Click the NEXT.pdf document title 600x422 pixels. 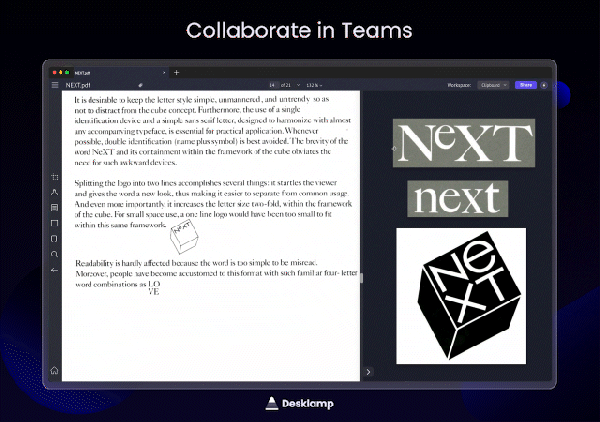tap(78, 85)
